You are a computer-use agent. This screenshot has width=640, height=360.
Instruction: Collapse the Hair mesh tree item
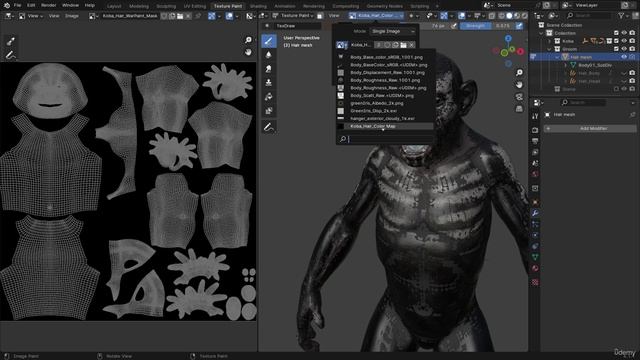click(x=557, y=58)
